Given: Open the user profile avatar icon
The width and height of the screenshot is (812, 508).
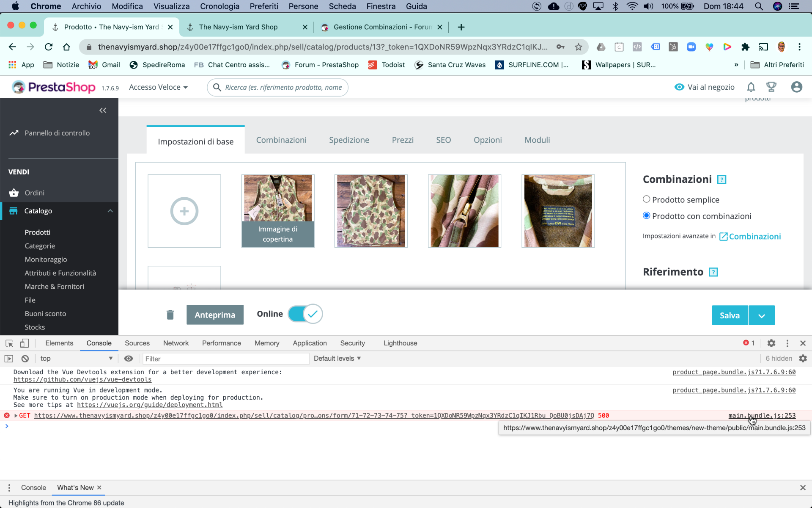Looking at the screenshot, I should (x=796, y=87).
